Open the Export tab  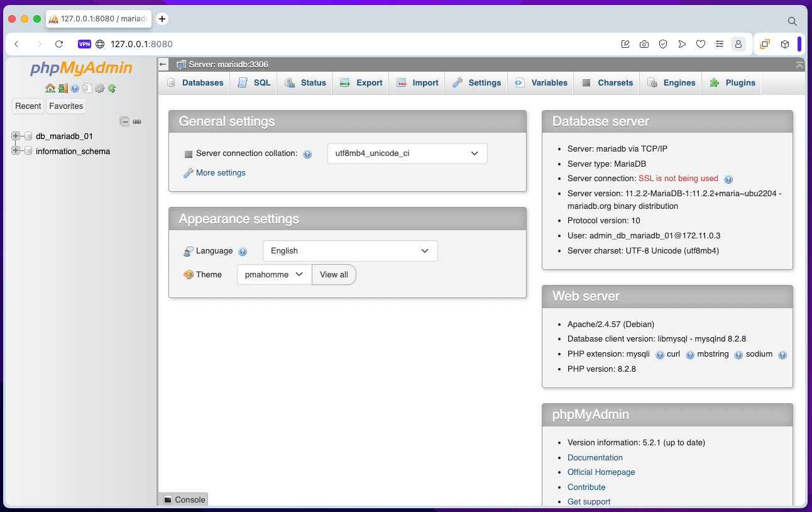click(361, 83)
